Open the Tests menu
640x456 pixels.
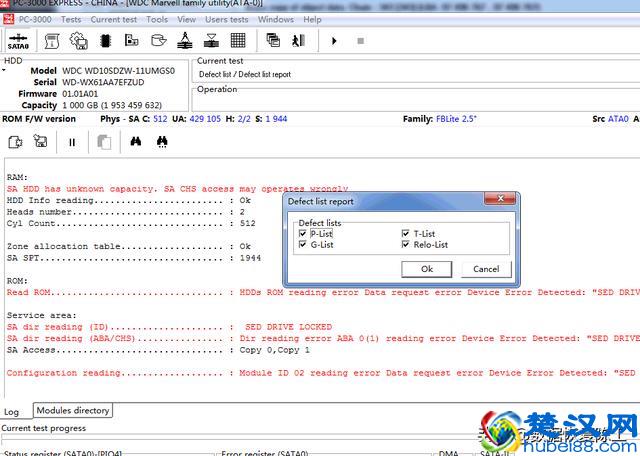tap(71, 19)
